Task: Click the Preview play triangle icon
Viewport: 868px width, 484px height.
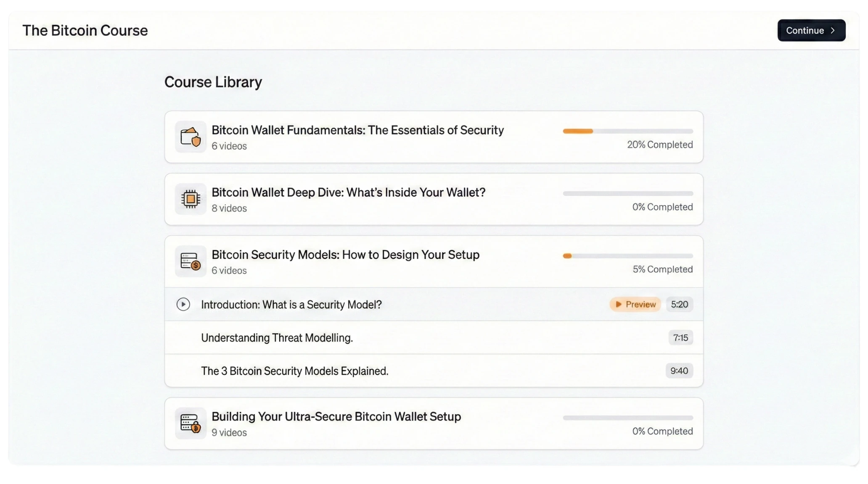Action: click(618, 304)
